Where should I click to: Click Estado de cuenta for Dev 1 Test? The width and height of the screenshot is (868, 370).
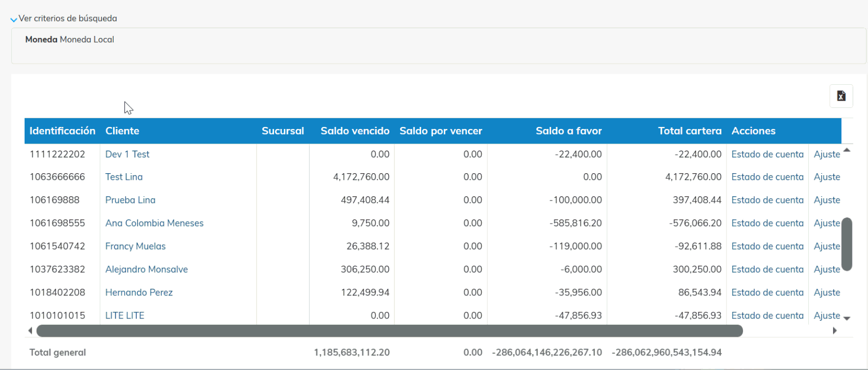click(767, 154)
